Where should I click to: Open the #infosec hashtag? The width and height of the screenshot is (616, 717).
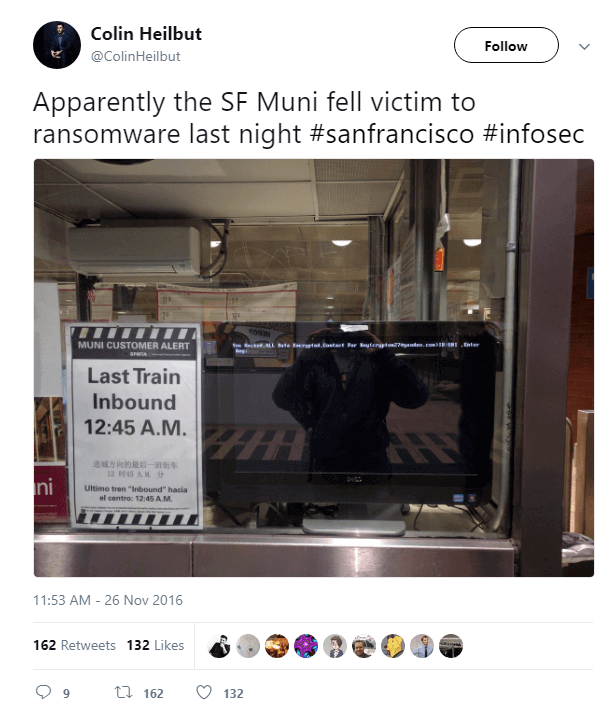[533, 134]
